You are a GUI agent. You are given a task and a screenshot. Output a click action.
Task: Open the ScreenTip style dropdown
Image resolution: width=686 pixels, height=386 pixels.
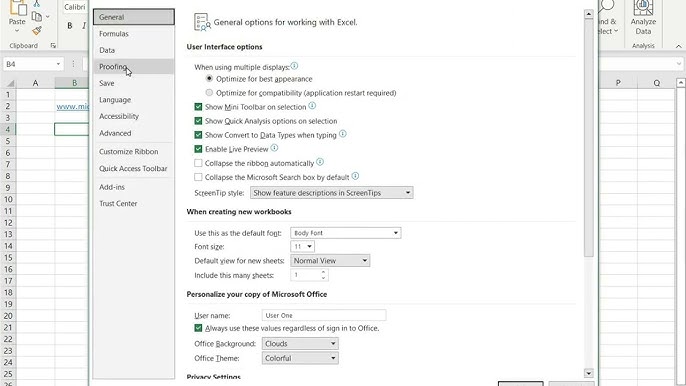pyautogui.click(x=332, y=193)
